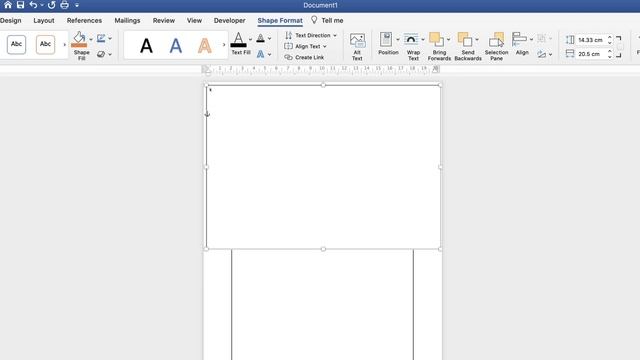This screenshot has height=360, width=640.
Task: Click the top-center resize handle of textbox
Action: click(x=323, y=85)
